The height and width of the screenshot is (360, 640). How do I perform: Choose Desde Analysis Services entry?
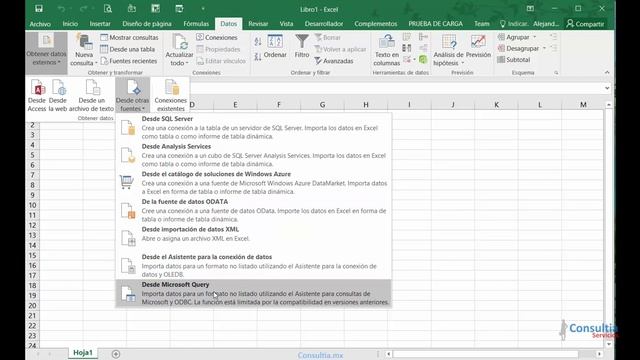click(253, 155)
